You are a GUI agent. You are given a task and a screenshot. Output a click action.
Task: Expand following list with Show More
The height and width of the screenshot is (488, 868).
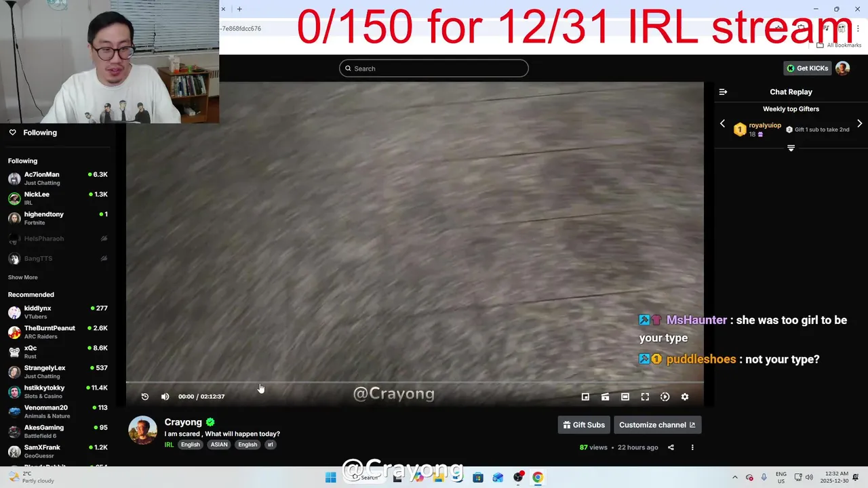(23, 277)
